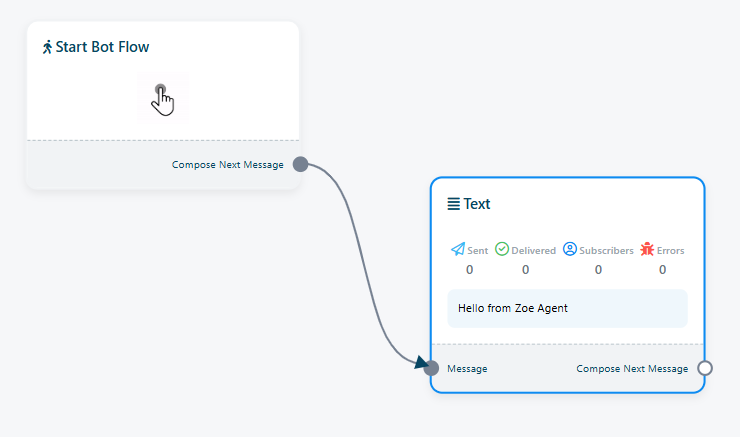Click the Text node empty output connector circle

tap(704, 368)
